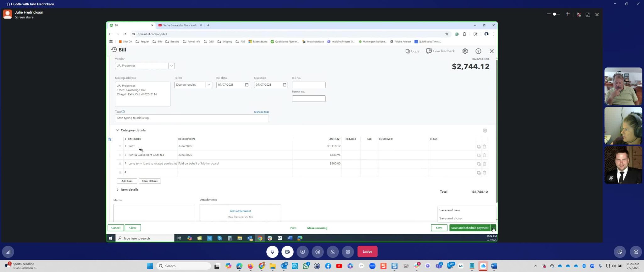Click Clear all lines button

coord(150,181)
